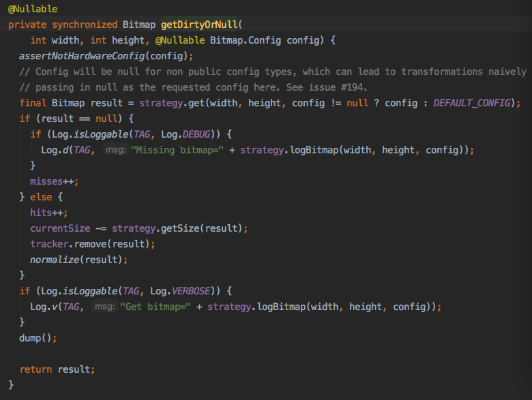This screenshot has width=532, height=400.
Task: Click Log.DEBUG constant
Action: click(x=186, y=134)
